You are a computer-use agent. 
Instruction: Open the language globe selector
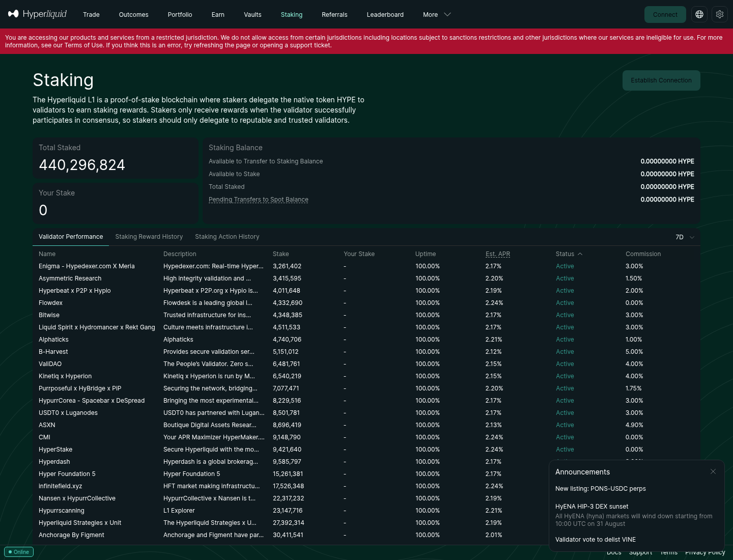pos(699,14)
